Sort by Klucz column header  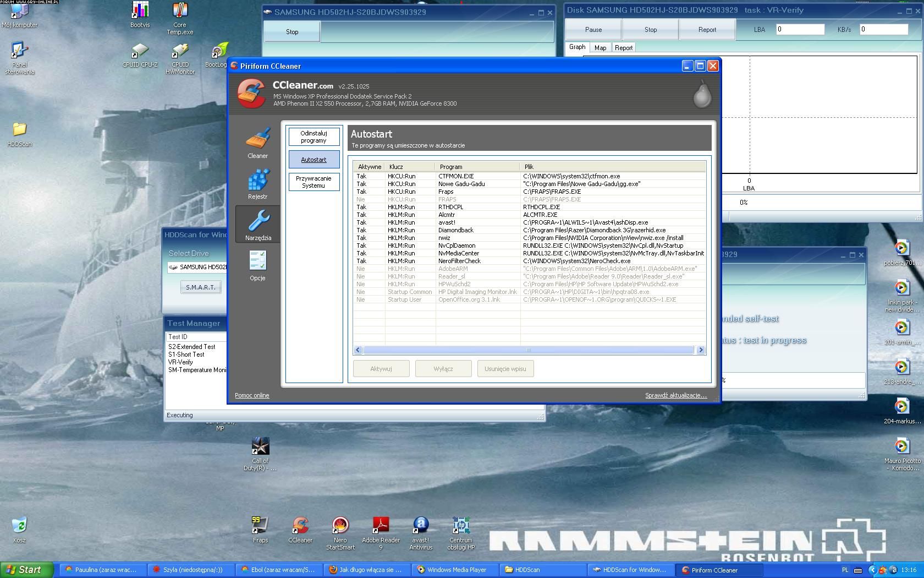[x=410, y=167]
